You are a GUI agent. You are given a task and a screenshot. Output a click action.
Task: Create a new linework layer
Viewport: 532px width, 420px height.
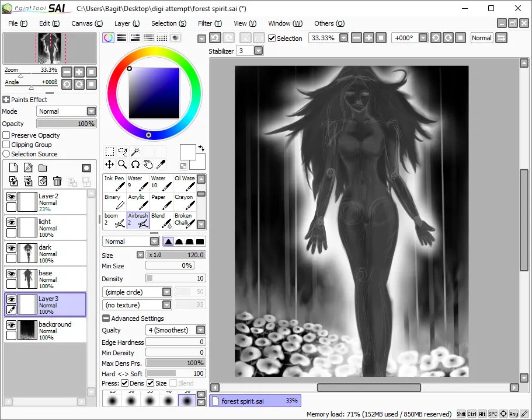pyautogui.click(x=28, y=167)
